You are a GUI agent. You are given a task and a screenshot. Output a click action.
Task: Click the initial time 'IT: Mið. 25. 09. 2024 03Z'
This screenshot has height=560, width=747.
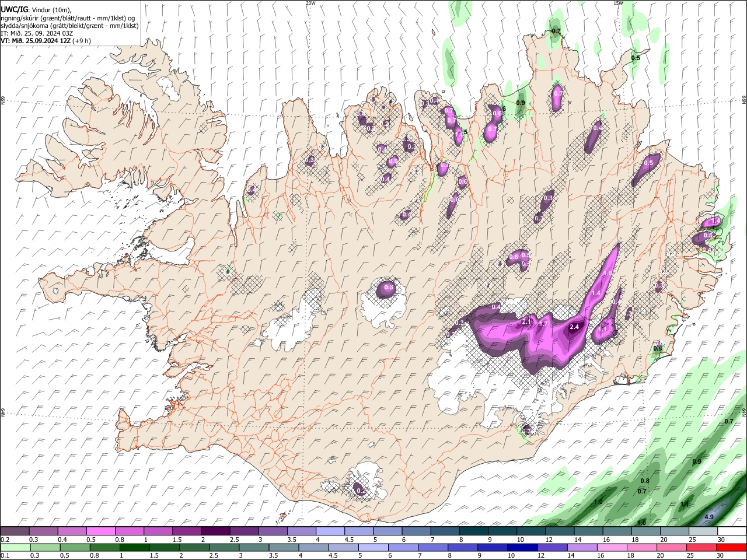[37, 33]
